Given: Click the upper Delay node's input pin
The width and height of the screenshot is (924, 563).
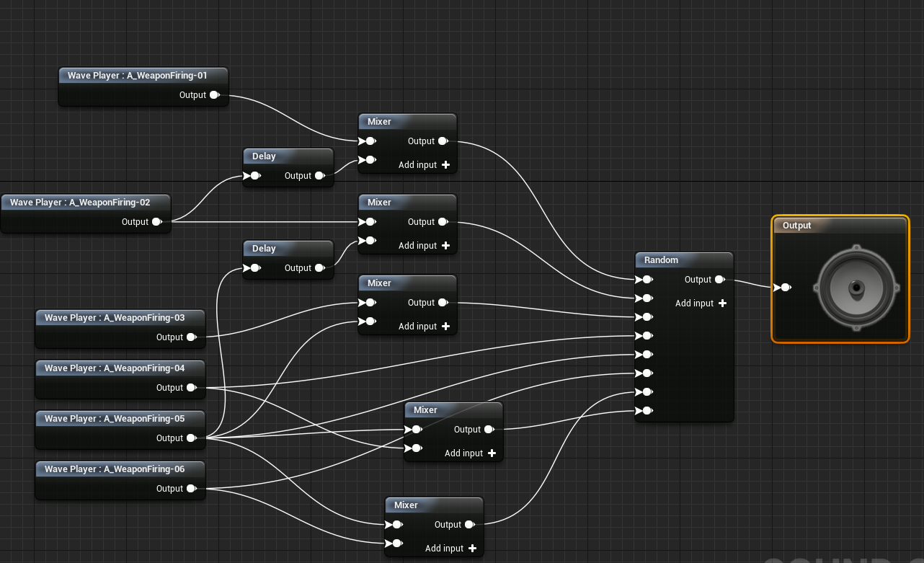Looking at the screenshot, I should [x=253, y=176].
